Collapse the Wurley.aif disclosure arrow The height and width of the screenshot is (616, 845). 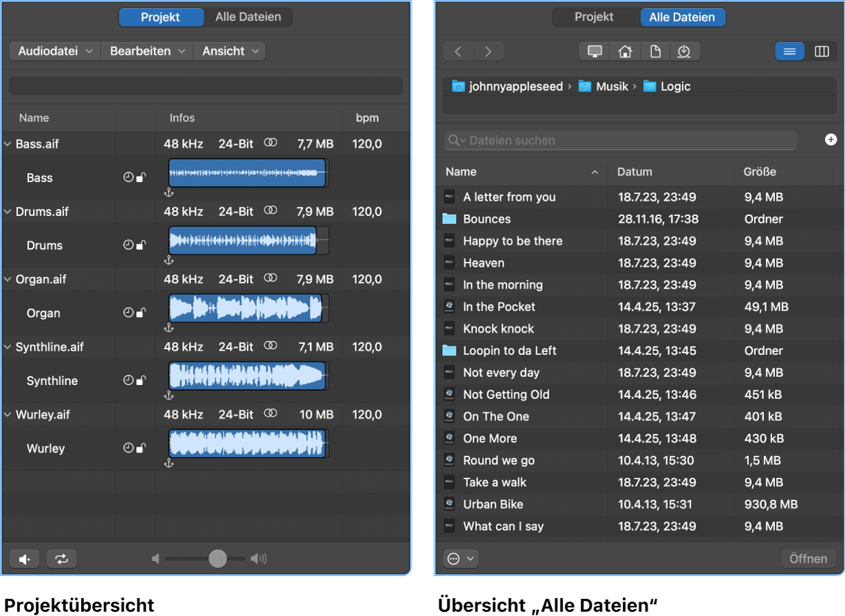pyautogui.click(x=8, y=415)
